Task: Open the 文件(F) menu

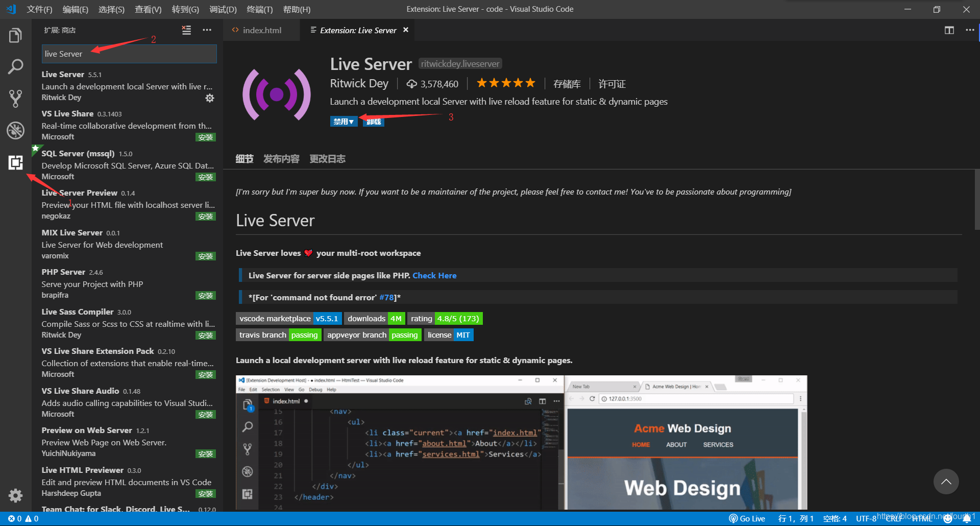Action: 39,9
